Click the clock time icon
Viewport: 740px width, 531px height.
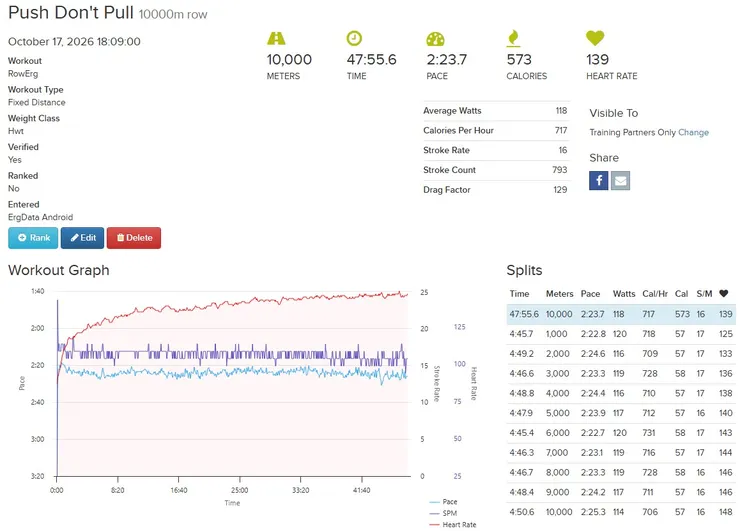point(354,38)
